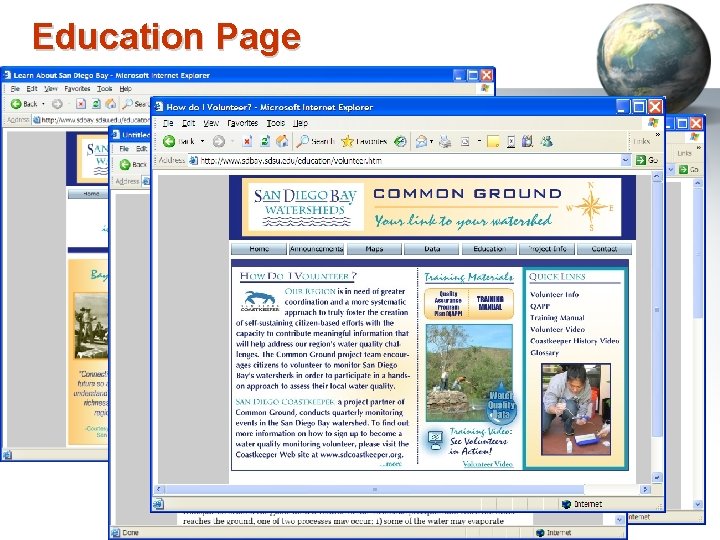Click Volunteer Info quick link
Image resolution: width=720 pixels, height=540 pixels.
554,294
